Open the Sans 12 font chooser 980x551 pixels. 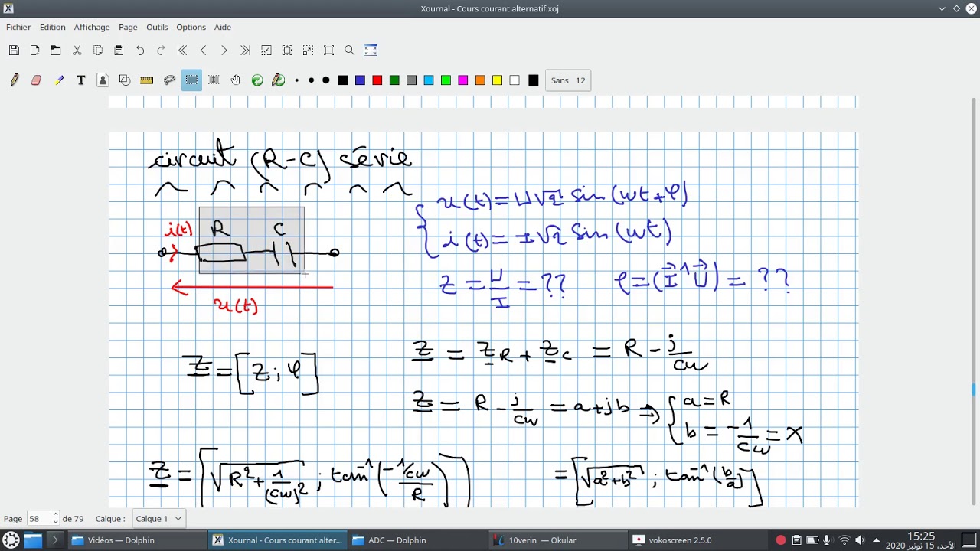(567, 80)
